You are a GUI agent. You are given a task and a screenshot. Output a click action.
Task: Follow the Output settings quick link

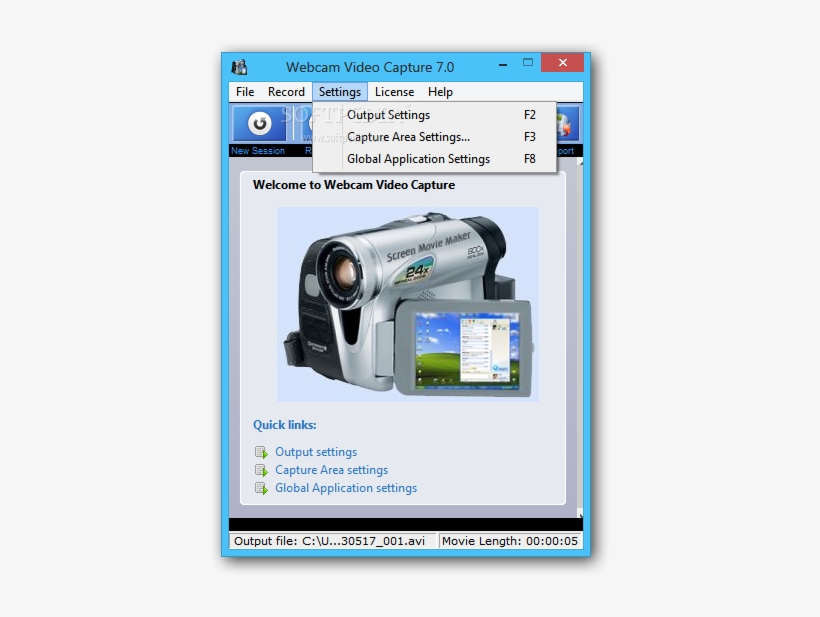[315, 452]
